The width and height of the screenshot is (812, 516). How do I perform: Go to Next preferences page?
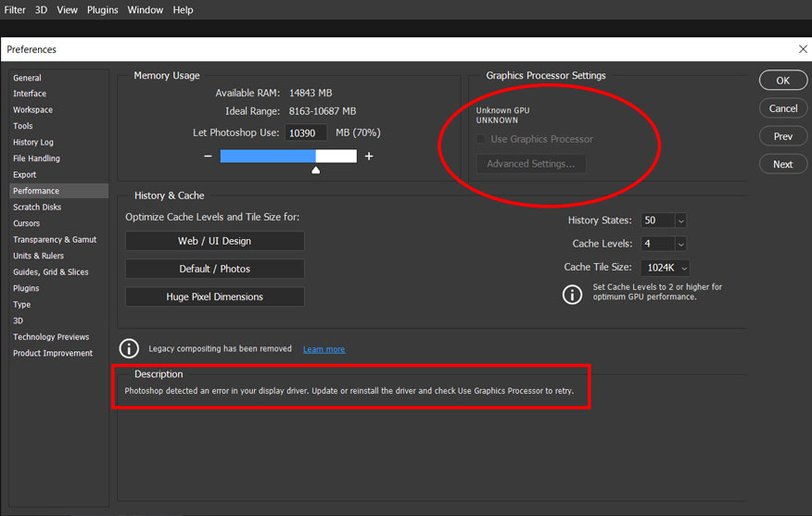[x=782, y=164]
